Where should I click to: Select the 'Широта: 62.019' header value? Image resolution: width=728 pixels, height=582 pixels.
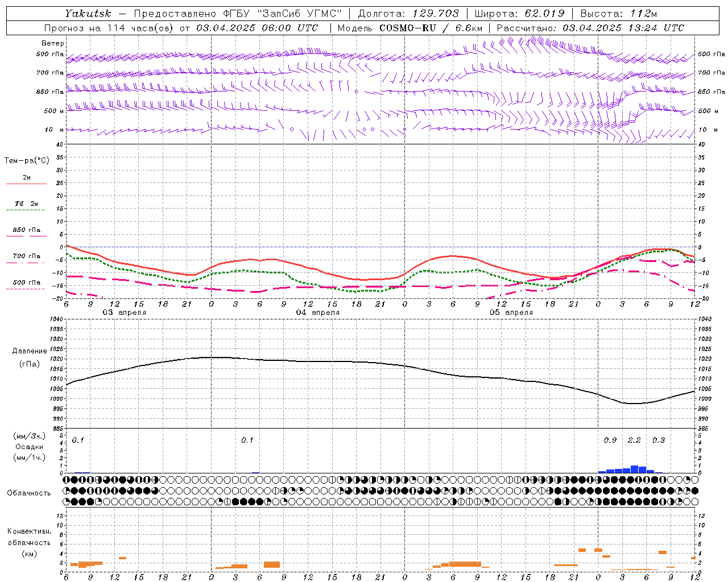click(519, 14)
